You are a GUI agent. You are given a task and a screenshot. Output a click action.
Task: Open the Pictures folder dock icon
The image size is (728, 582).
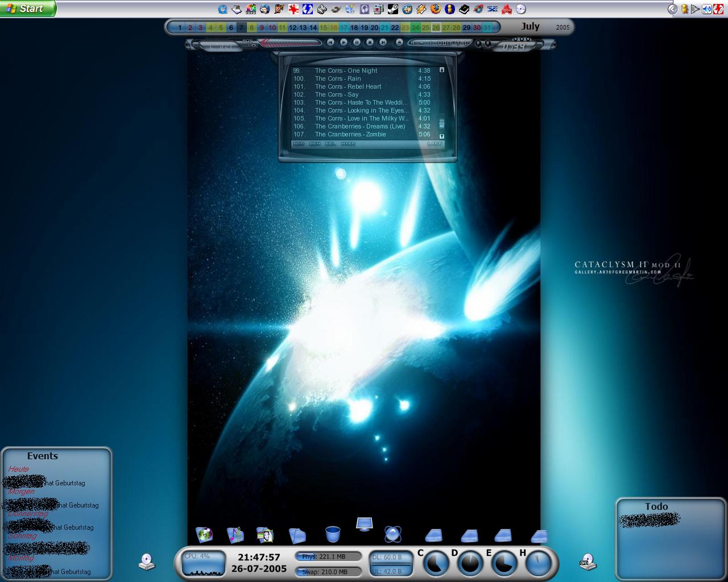pyautogui.click(x=265, y=534)
